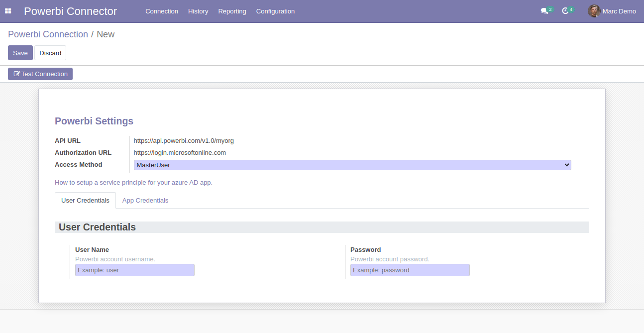The image size is (644, 333).
Task: Select the User Credentials tab
Action: 85,200
